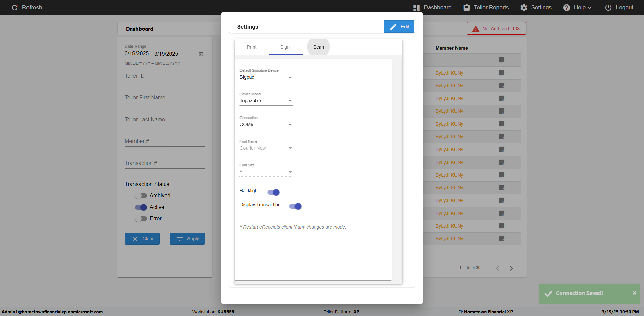Viewport: 644px width, 316px height.
Task: Open note icon in tenth ByLyJl KUNy row
Action: 502,188
